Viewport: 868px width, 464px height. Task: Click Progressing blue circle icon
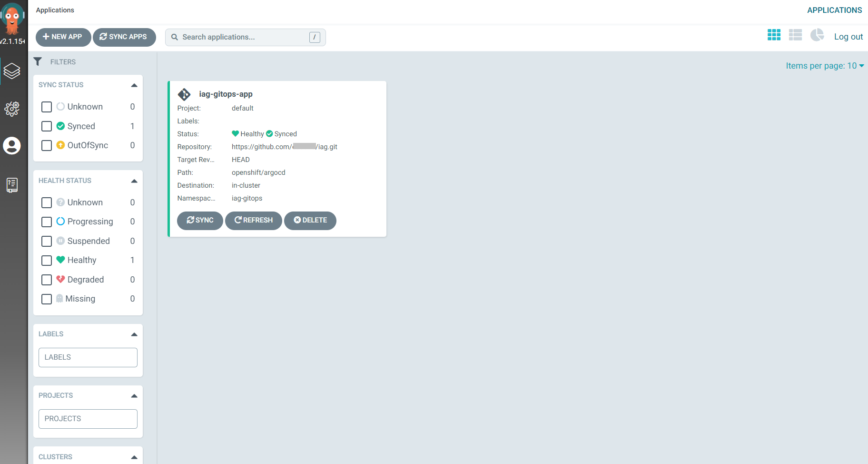tap(60, 221)
